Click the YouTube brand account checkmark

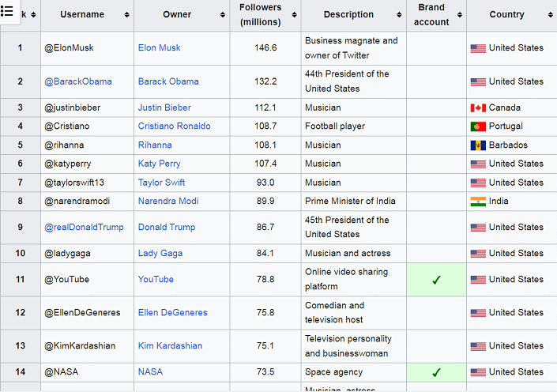pyautogui.click(x=437, y=280)
